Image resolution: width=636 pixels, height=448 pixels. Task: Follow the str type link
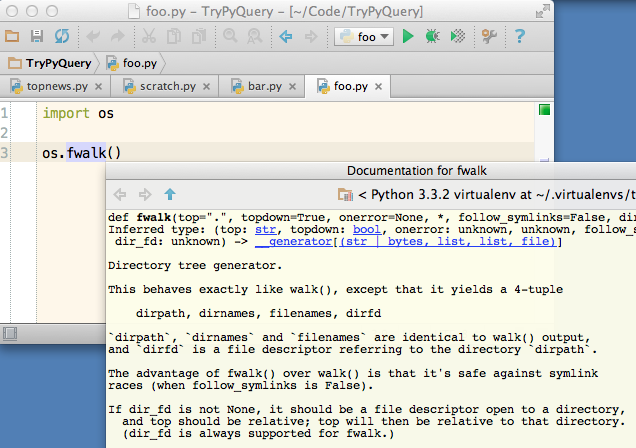click(265, 229)
